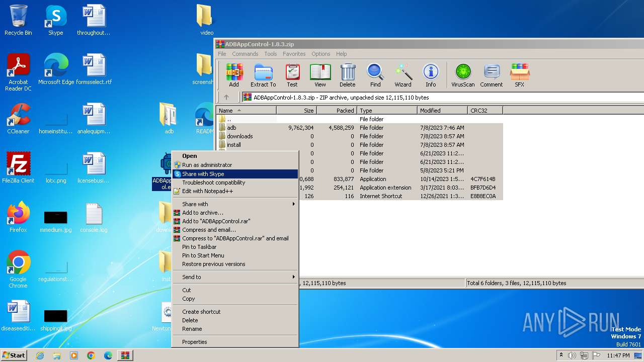Screen dimensions: 644x362
Task: Choose Pin to Start Menu
Action: pyautogui.click(x=235, y=255)
